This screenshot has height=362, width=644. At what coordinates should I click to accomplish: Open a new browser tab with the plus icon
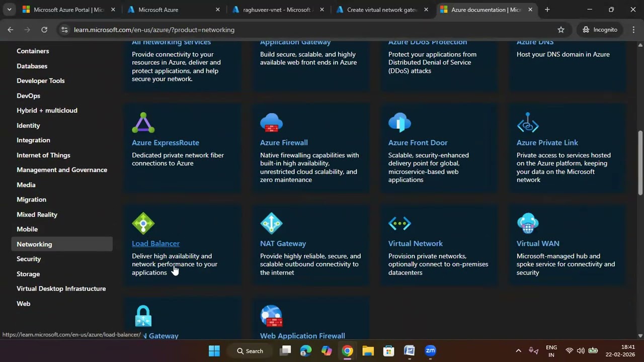[547, 10]
